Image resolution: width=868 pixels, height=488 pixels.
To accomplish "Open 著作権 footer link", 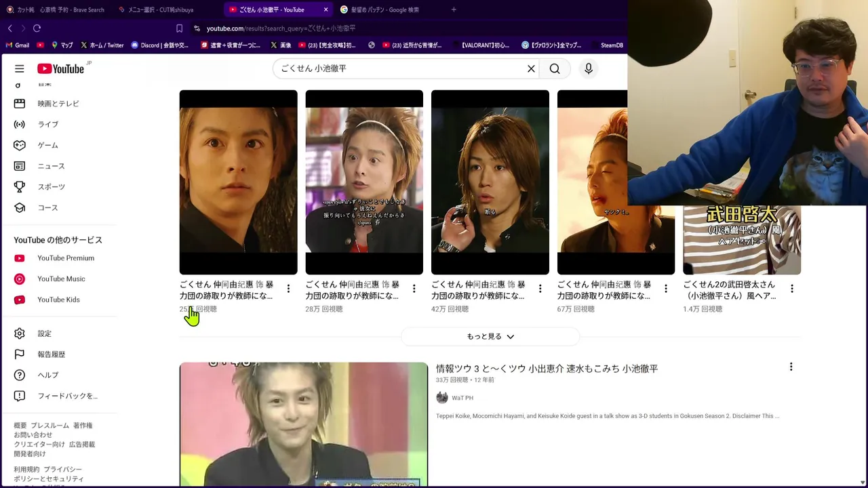I will [x=83, y=426].
